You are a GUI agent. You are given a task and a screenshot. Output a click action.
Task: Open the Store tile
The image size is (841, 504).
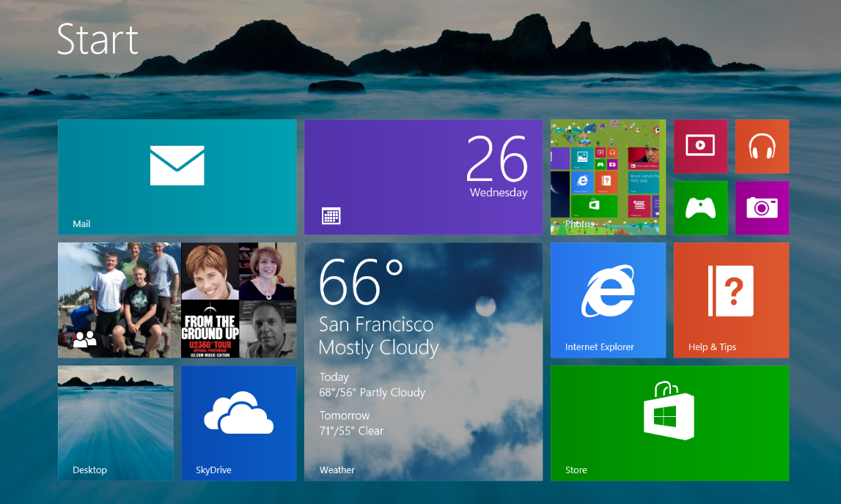[669, 423]
